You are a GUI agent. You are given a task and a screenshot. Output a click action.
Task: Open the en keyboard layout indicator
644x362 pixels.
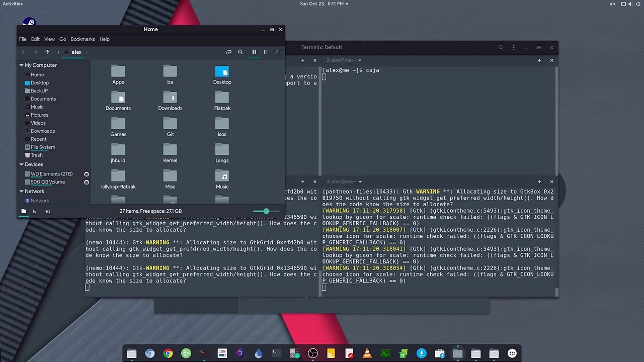(612, 4)
